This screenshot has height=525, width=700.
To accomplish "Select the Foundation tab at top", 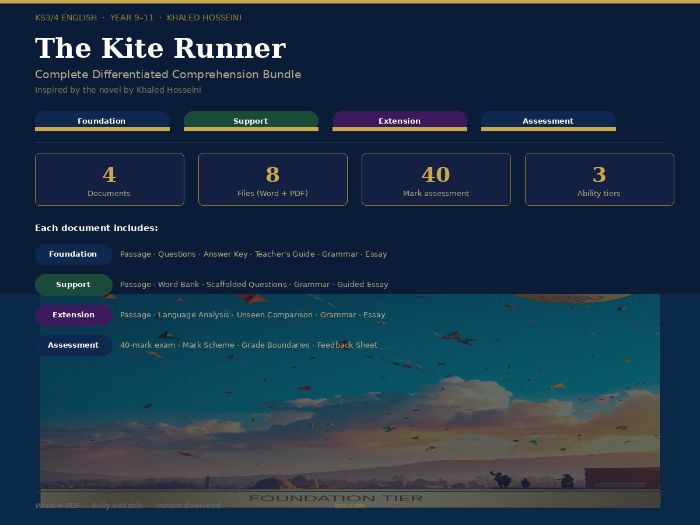I will pos(102,121).
